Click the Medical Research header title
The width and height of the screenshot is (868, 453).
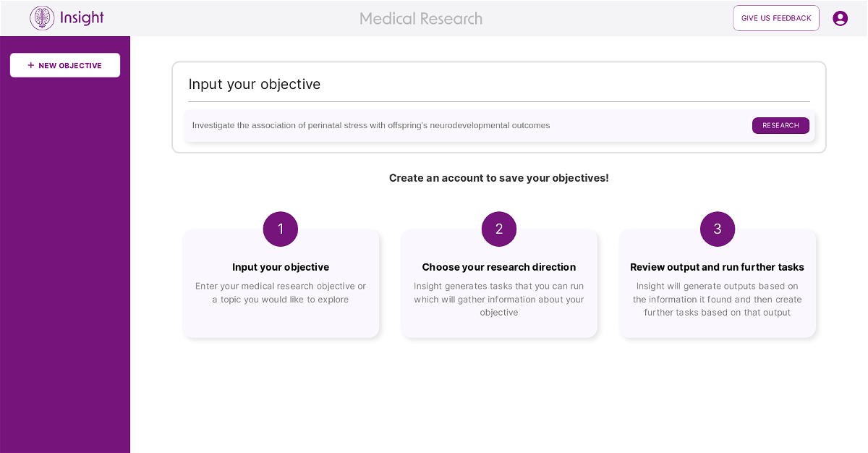point(421,19)
